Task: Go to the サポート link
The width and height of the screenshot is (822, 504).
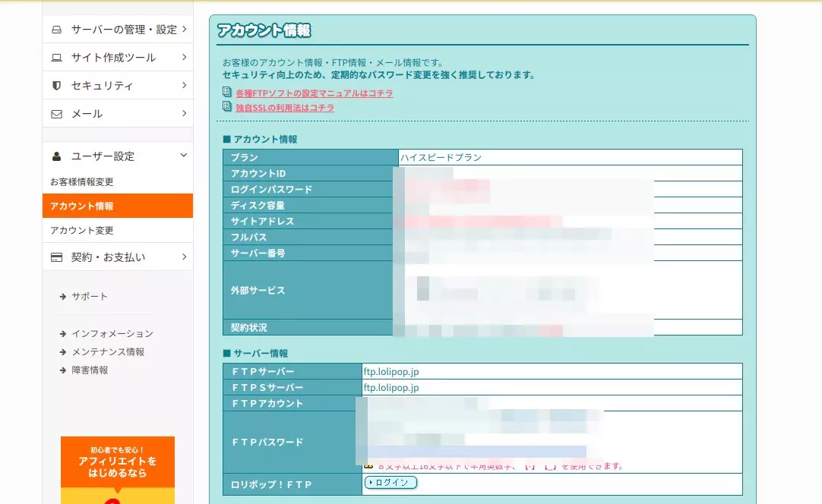Action: pyautogui.click(x=90, y=296)
